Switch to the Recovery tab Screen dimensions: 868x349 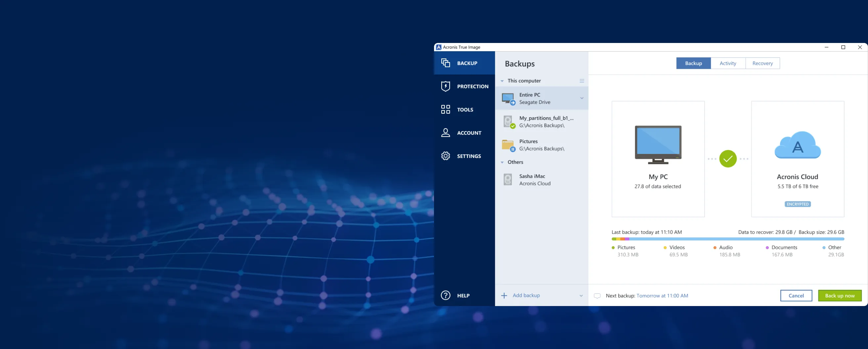762,63
